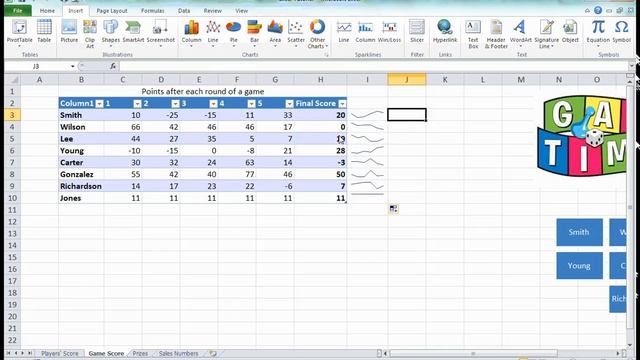The width and height of the screenshot is (640, 360).
Task: Switch to the Review tab
Action: (x=213, y=11)
